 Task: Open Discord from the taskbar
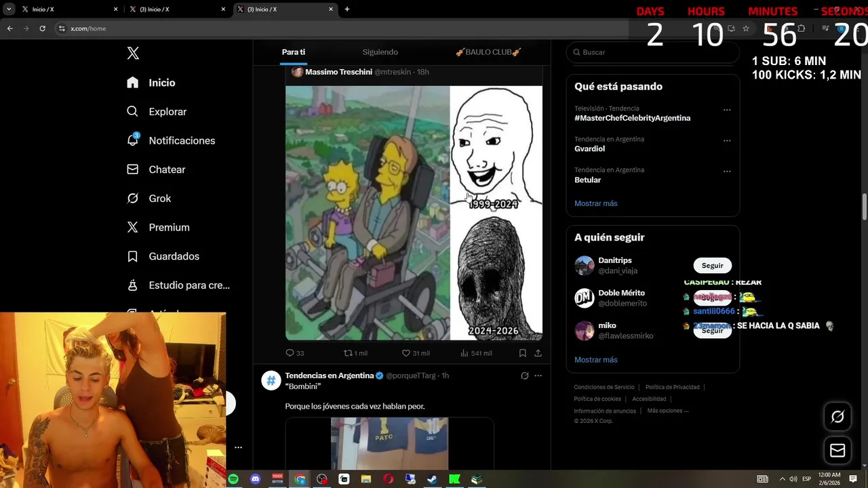[256, 479]
